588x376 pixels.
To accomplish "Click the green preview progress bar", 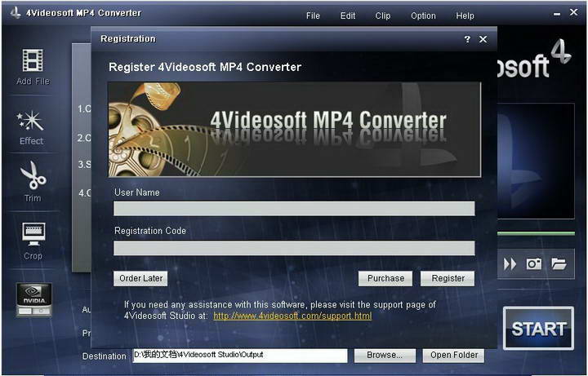I will (536, 233).
